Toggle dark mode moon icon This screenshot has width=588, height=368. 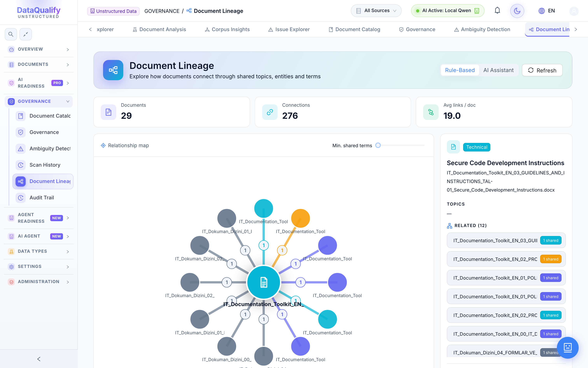click(517, 11)
